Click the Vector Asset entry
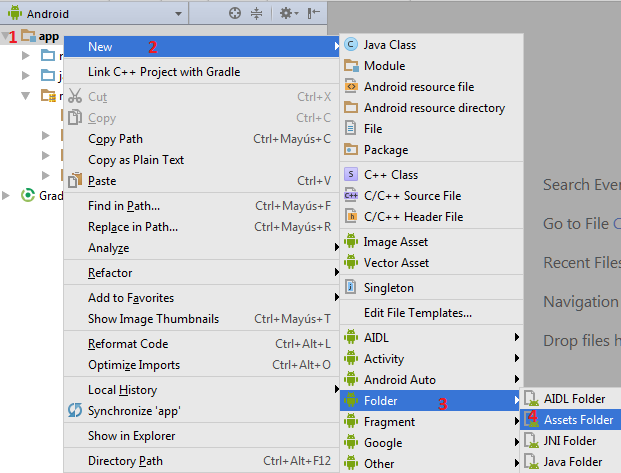621x473 pixels. point(396,263)
